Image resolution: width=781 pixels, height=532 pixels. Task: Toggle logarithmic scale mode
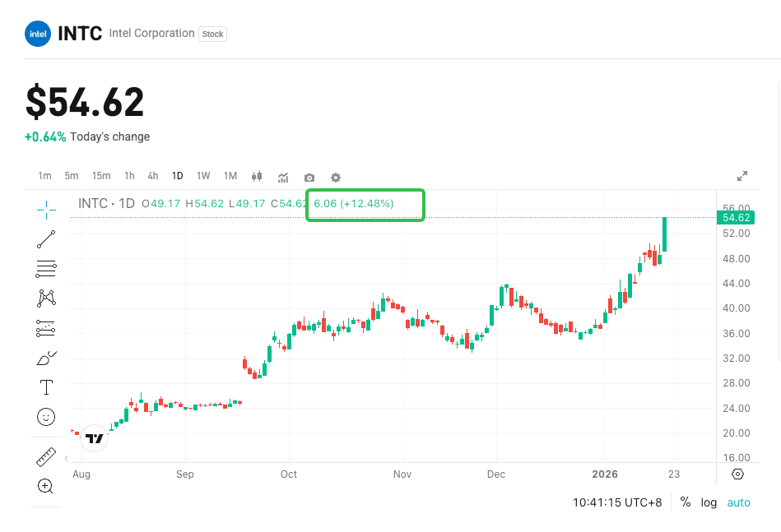[709, 502]
